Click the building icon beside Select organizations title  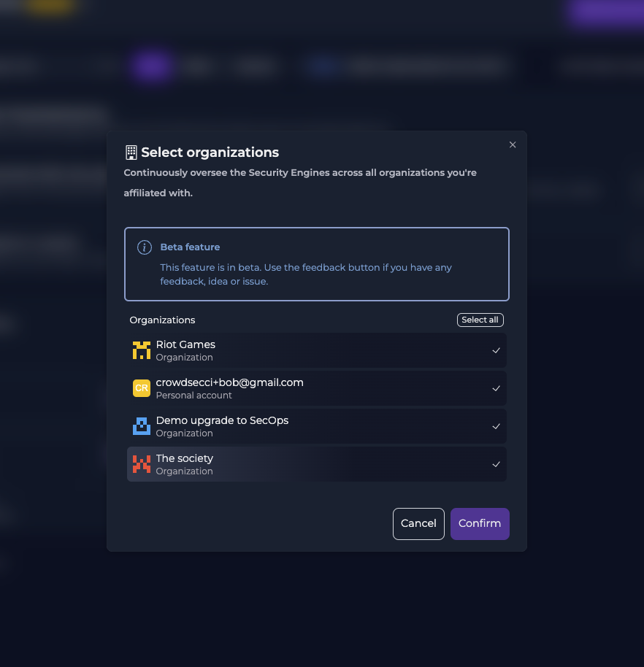coord(131,152)
